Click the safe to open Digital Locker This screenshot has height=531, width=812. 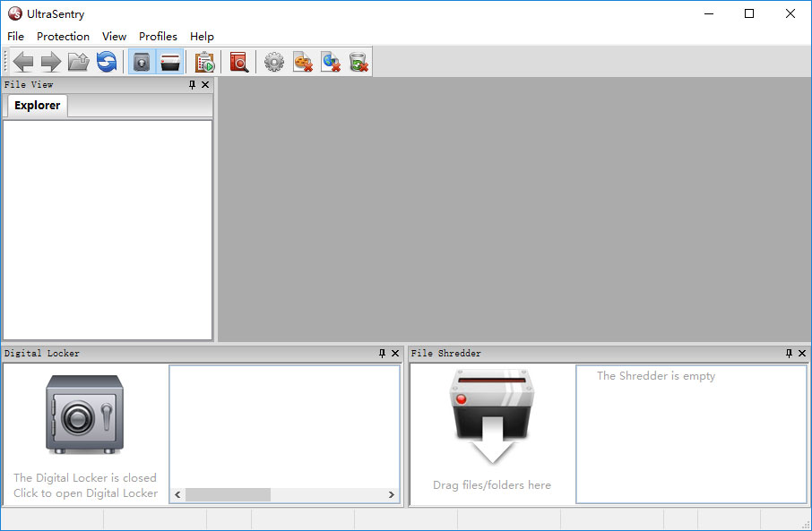85,414
